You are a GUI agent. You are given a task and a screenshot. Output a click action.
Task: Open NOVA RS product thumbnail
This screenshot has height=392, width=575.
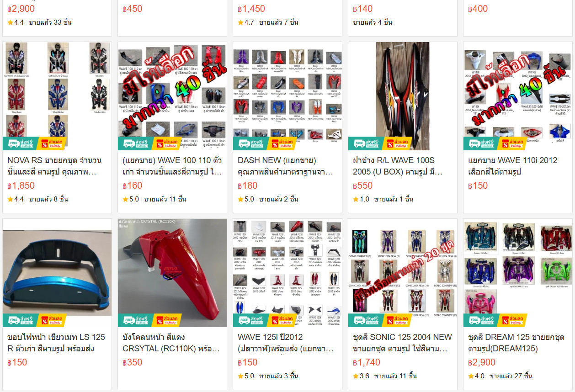tap(57, 96)
